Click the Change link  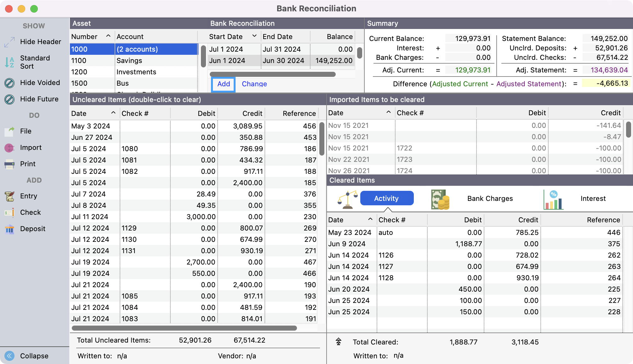click(x=254, y=84)
